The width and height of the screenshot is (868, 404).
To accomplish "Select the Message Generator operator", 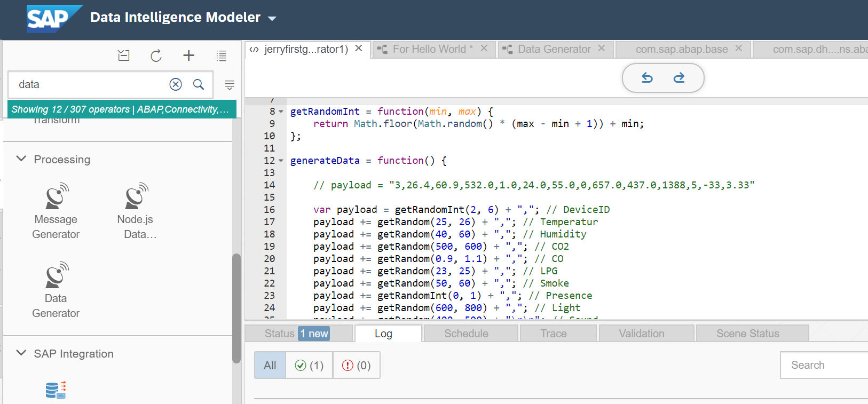I will tap(56, 211).
